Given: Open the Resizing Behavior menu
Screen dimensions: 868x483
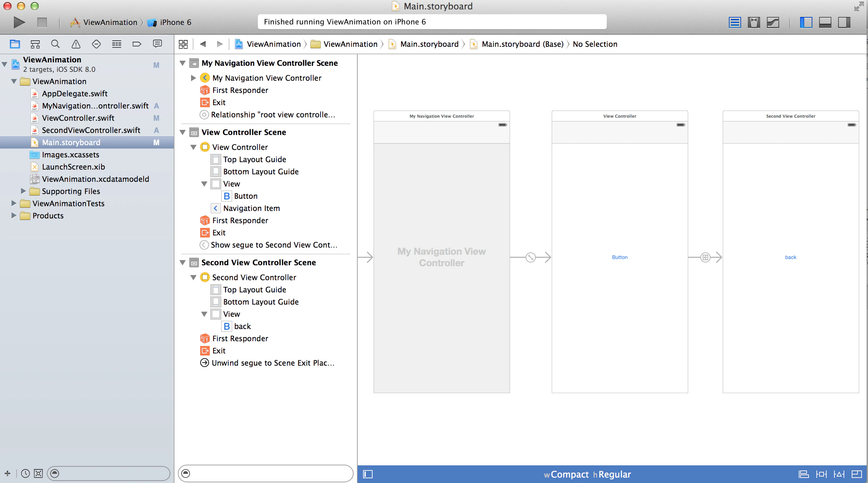Looking at the screenshot, I should pos(857,474).
